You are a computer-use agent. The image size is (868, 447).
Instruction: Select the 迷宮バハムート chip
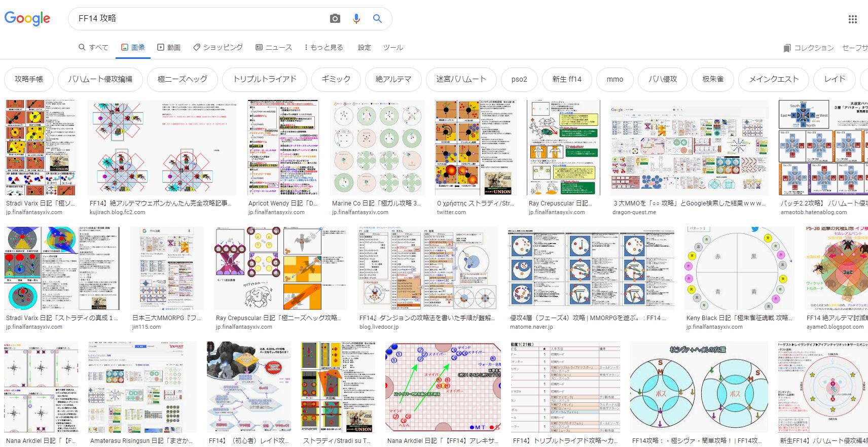coord(461,79)
